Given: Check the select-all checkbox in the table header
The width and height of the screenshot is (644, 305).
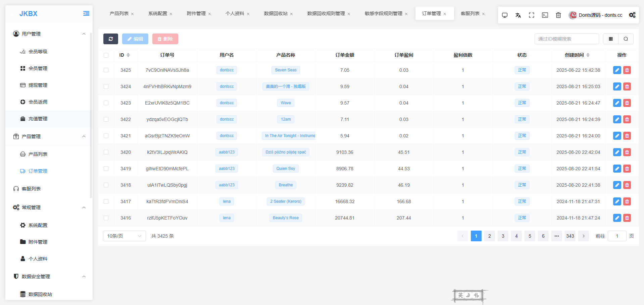Looking at the screenshot, I should [x=106, y=55].
